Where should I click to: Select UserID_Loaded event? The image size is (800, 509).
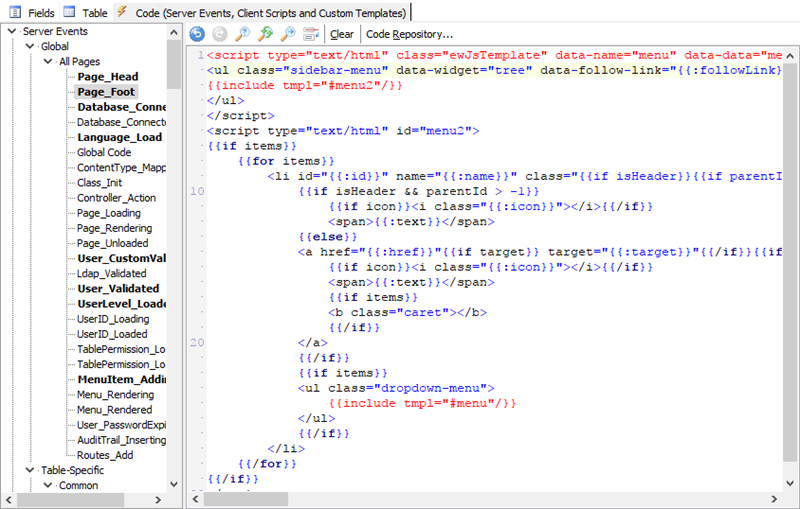(112, 334)
